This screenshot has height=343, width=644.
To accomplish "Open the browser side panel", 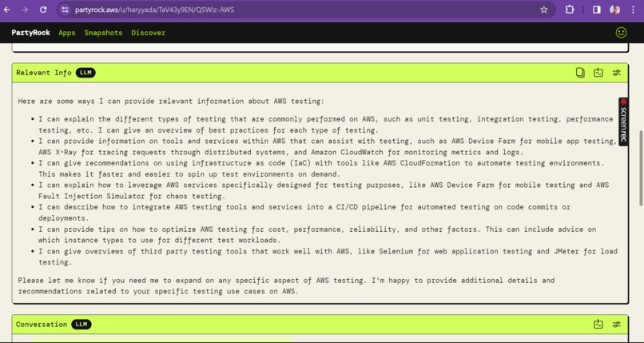I will point(596,10).
